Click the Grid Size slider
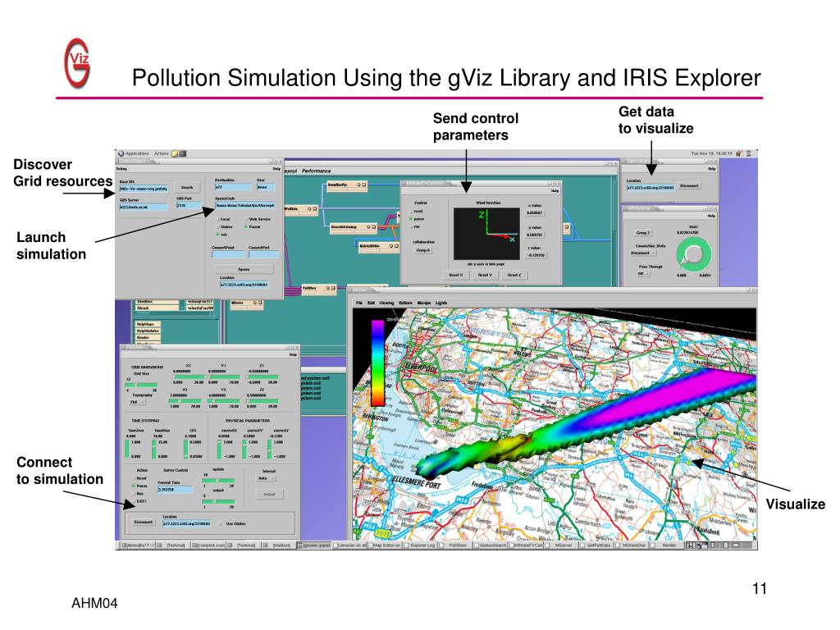 [x=141, y=385]
